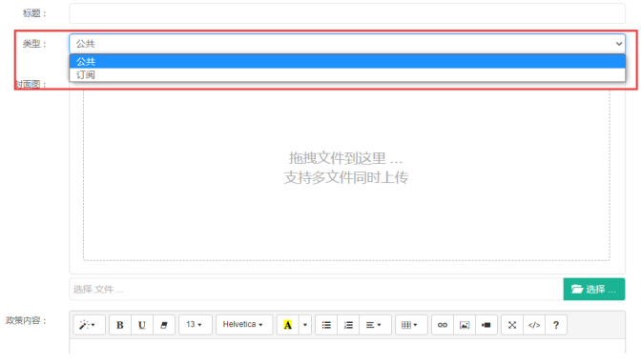Toggle underline formatting in editor
This screenshot has height=364, width=641.
[x=142, y=325]
